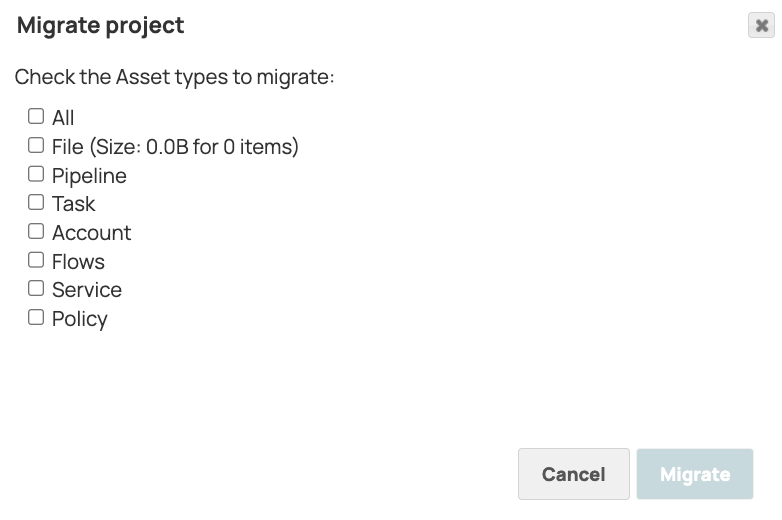
Task: Check the Flows checkbox box
Action: tap(36, 260)
